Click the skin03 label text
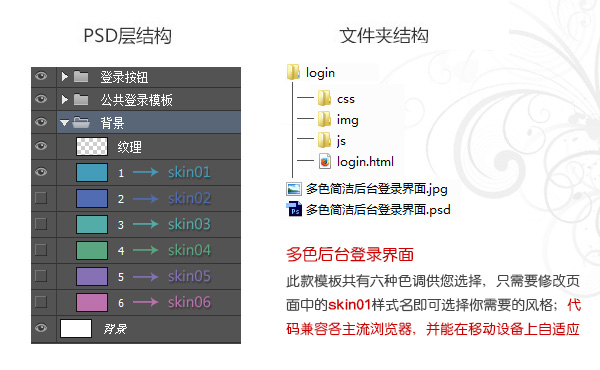The width and height of the screenshot is (600, 370). [189, 224]
